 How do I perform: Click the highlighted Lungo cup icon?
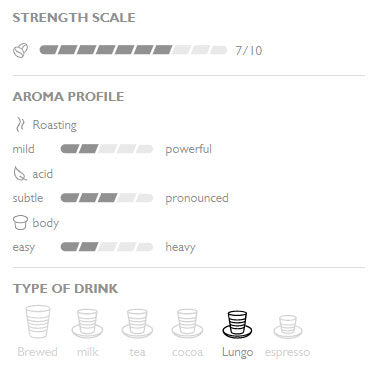tap(237, 324)
